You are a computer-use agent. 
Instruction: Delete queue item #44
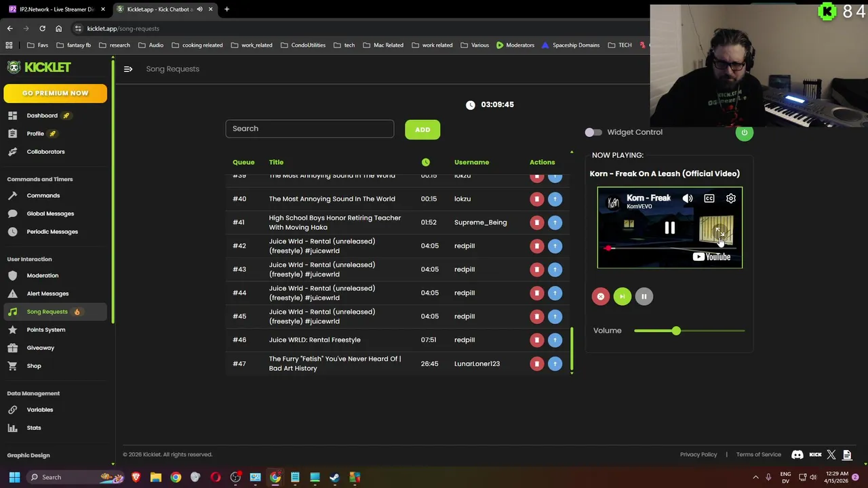536,293
